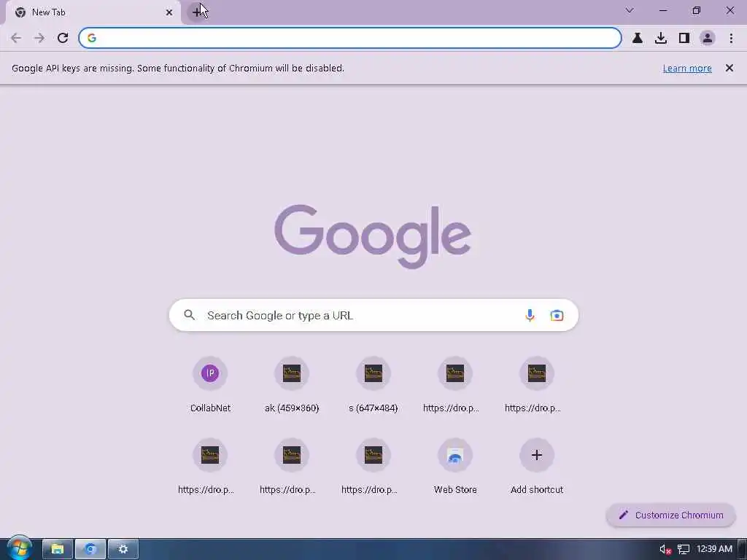This screenshot has width=747, height=560.
Task: Open the profile avatar menu
Action: click(x=708, y=38)
